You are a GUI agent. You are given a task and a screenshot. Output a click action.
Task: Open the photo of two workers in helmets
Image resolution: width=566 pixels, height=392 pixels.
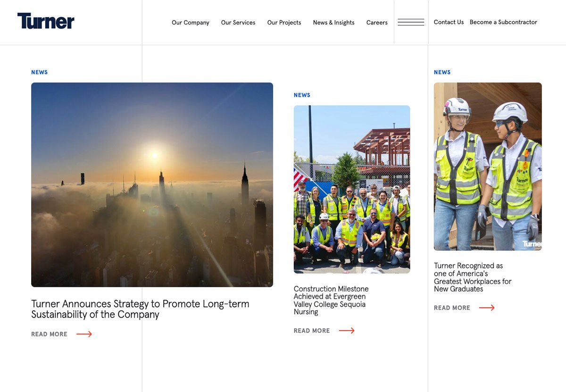[x=488, y=167]
